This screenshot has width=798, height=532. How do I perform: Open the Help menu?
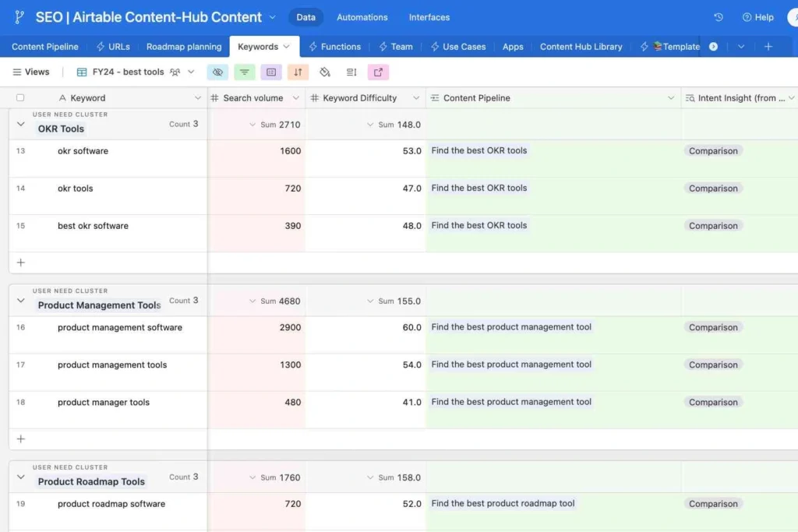click(757, 17)
